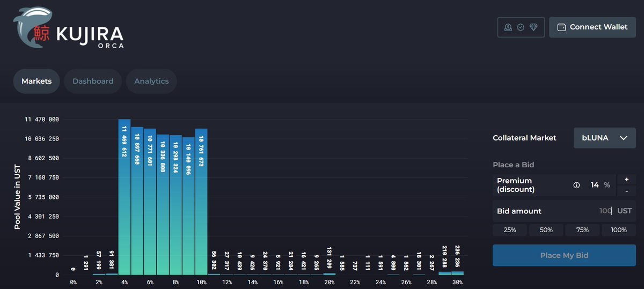Select the 5% pool bar 10 897 660
The image size is (644, 289).
137,201
